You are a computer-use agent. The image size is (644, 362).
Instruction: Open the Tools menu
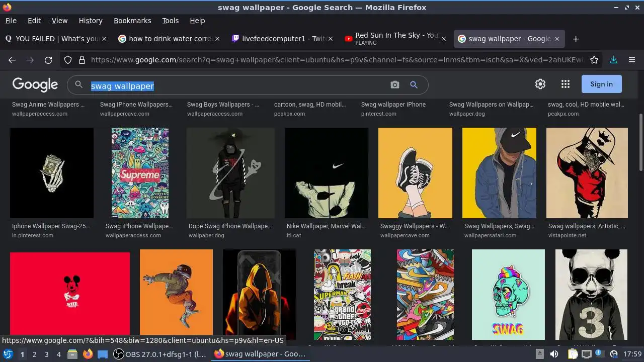(x=170, y=21)
